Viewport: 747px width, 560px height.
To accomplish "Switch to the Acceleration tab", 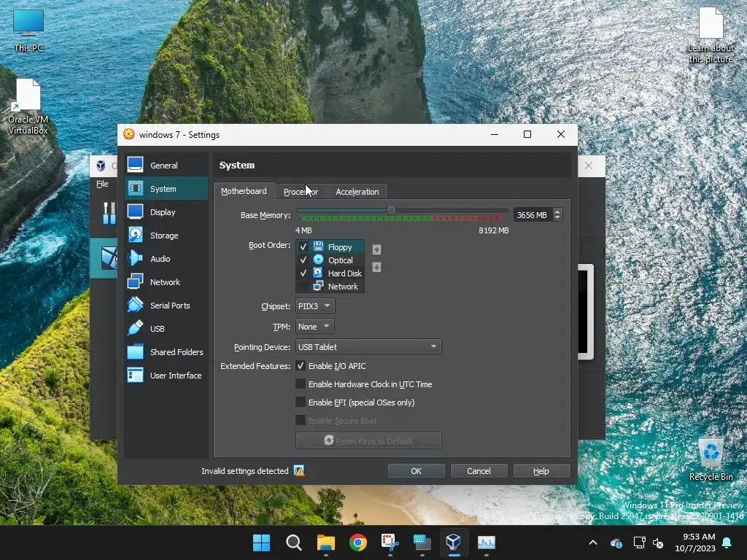I will pyautogui.click(x=357, y=192).
